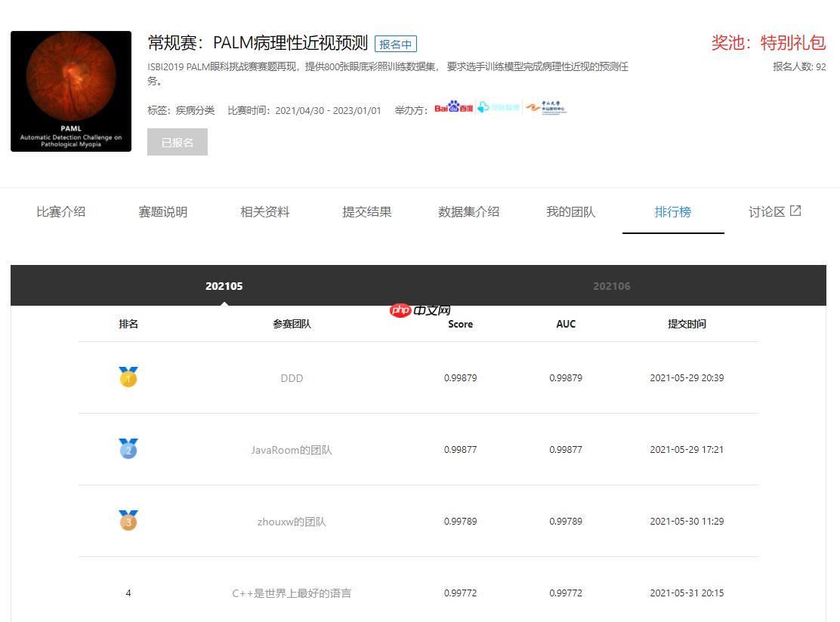Open the 比赛介绍 tab
This screenshot has width=840, height=622.
[61, 212]
